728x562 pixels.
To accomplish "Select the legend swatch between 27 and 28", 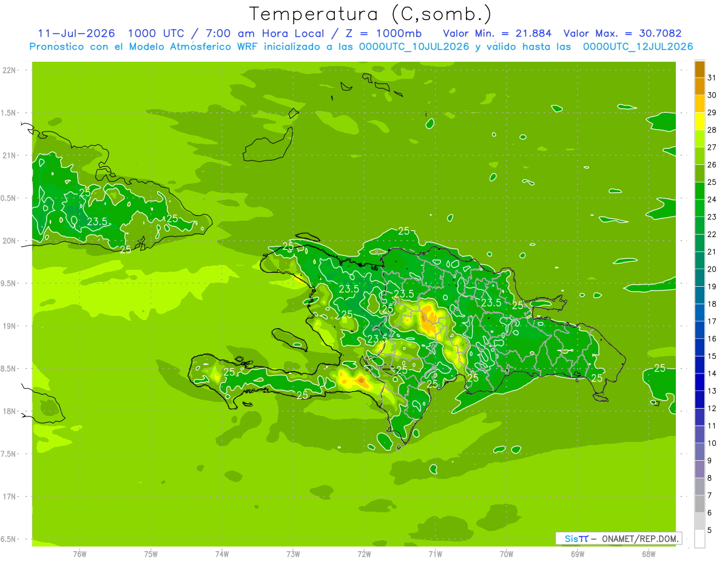I will point(699,139).
